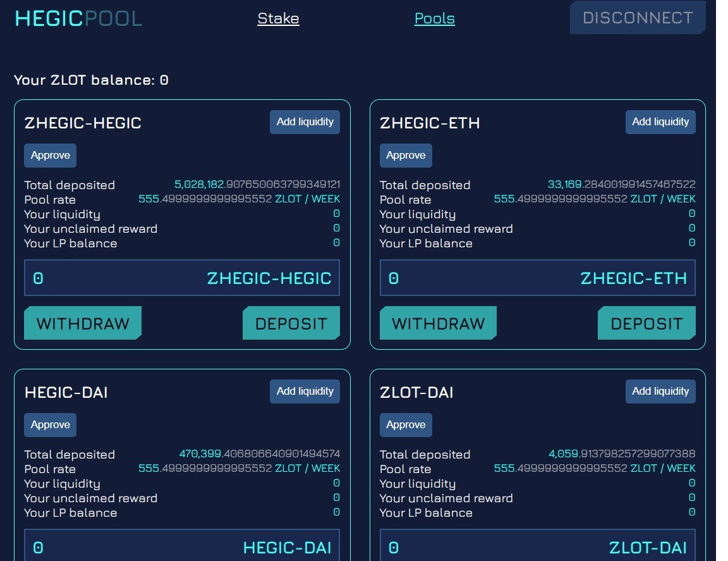Add liquidity to ZHEGIC-ETH pool
The height and width of the screenshot is (561, 728).
tap(660, 122)
